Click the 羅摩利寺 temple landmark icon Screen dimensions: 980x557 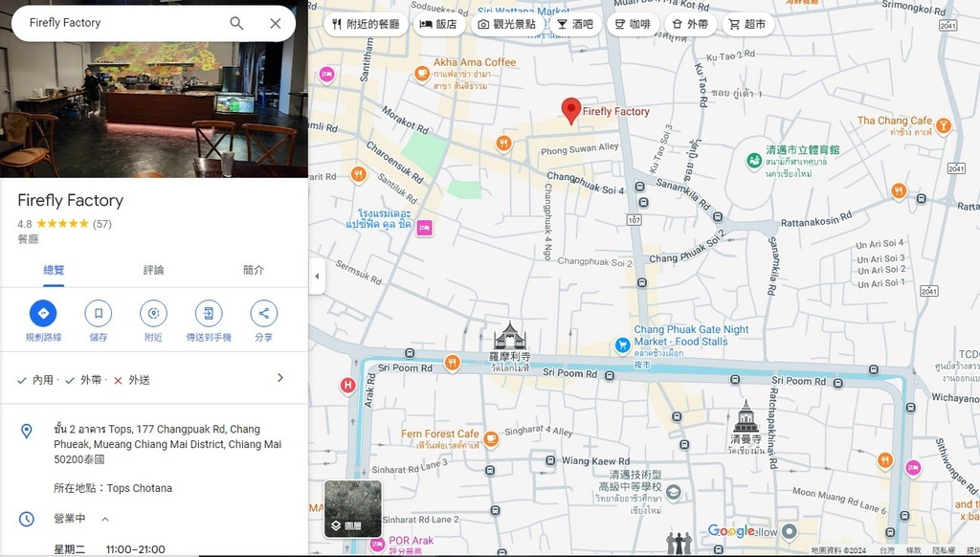(509, 336)
